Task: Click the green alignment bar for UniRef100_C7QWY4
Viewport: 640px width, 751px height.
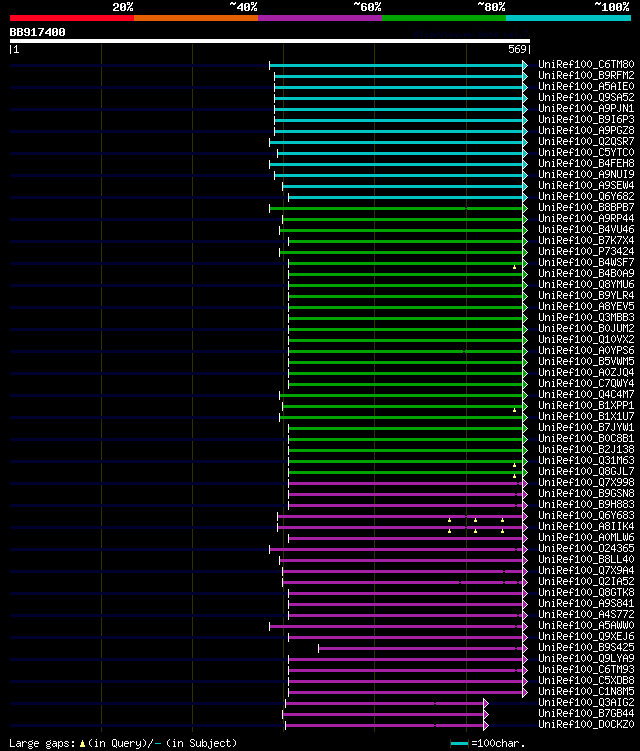Action: point(408,385)
